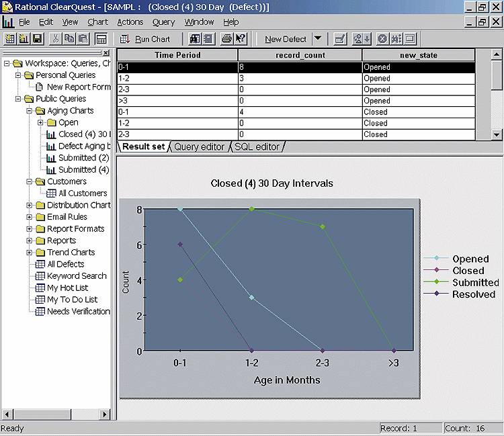Switch to the SQL editor tab

257,146
